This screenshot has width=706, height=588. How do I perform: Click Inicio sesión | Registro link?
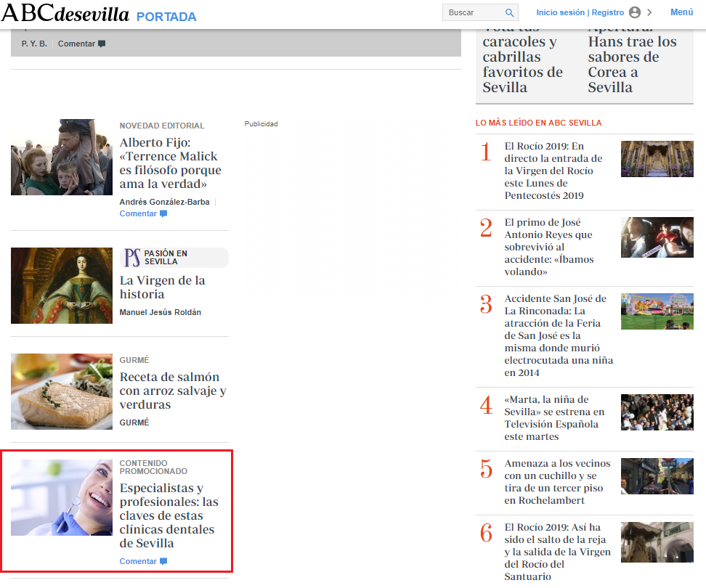pos(580,12)
